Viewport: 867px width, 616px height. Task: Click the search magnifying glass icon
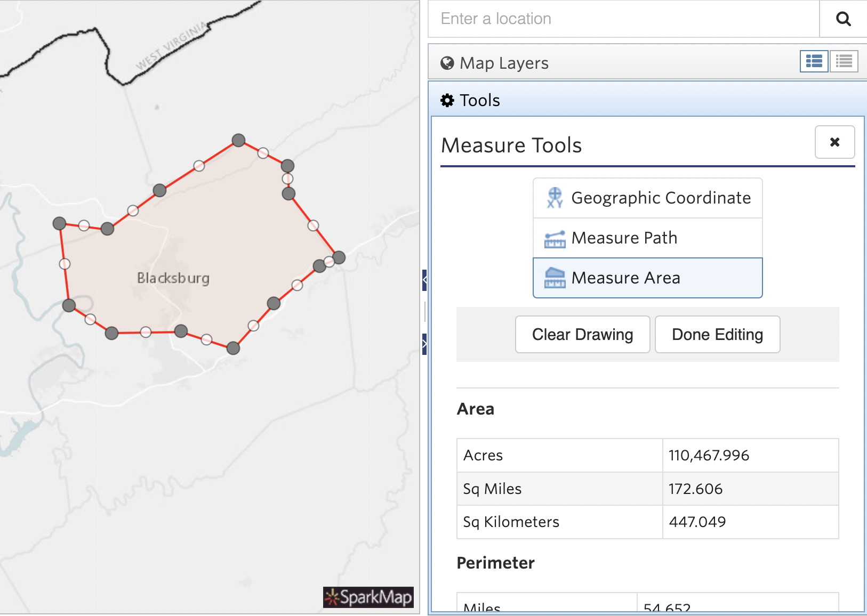[843, 18]
